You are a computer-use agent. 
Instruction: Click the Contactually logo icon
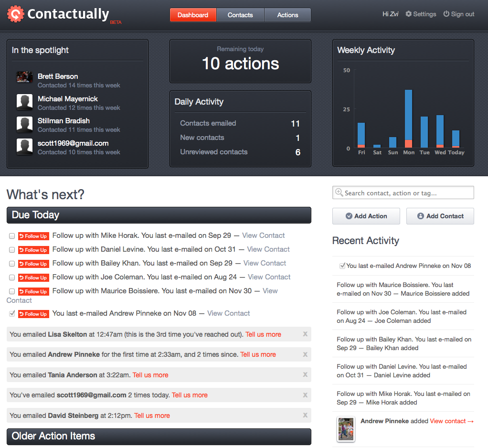coord(16,14)
